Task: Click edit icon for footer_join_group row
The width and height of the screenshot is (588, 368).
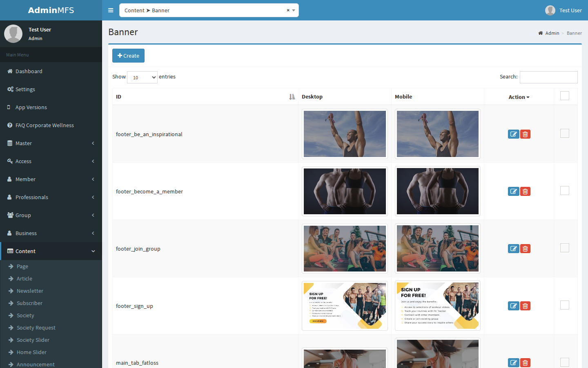Action: pyautogui.click(x=513, y=249)
